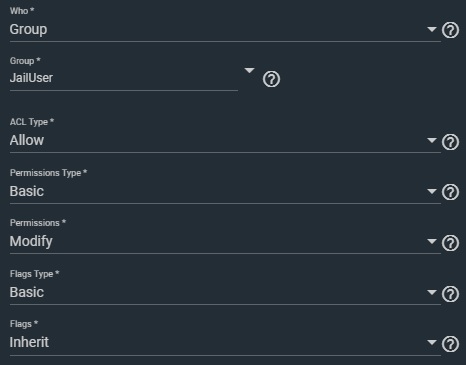The width and height of the screenshot is (466, 365).
Task: Expand the Flags dropdown arrow next to Inherit
Action: click(432, 342)
